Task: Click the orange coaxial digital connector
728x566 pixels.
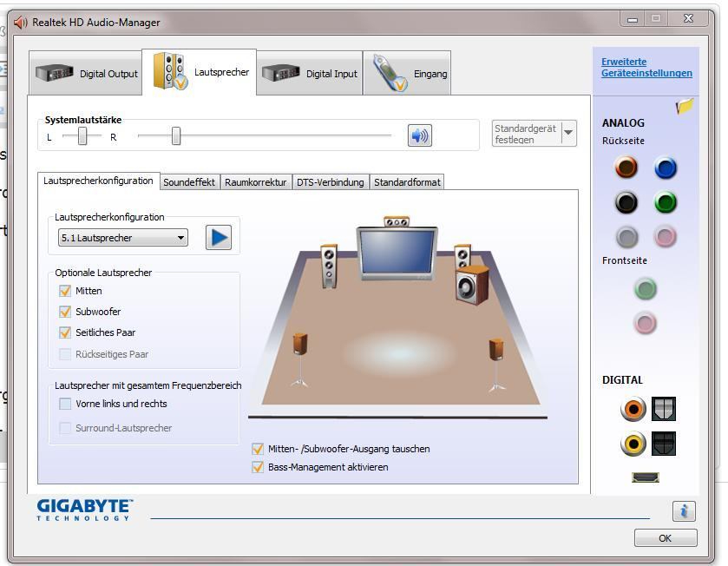Action: click(633, 409)
